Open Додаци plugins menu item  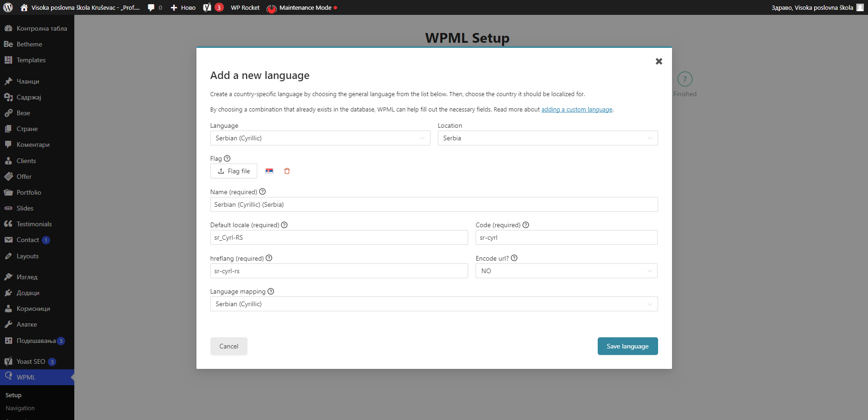(x=37, y=293)
